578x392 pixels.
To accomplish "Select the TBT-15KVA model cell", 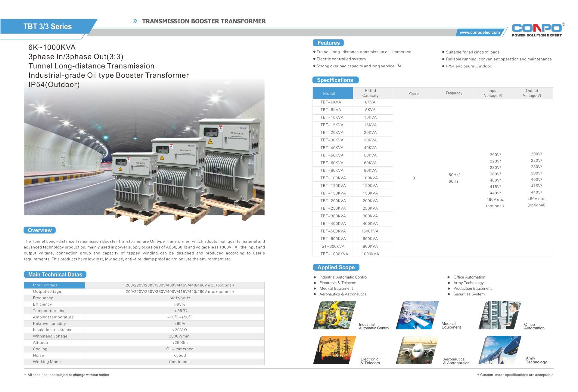I will [x=333, y=125].
